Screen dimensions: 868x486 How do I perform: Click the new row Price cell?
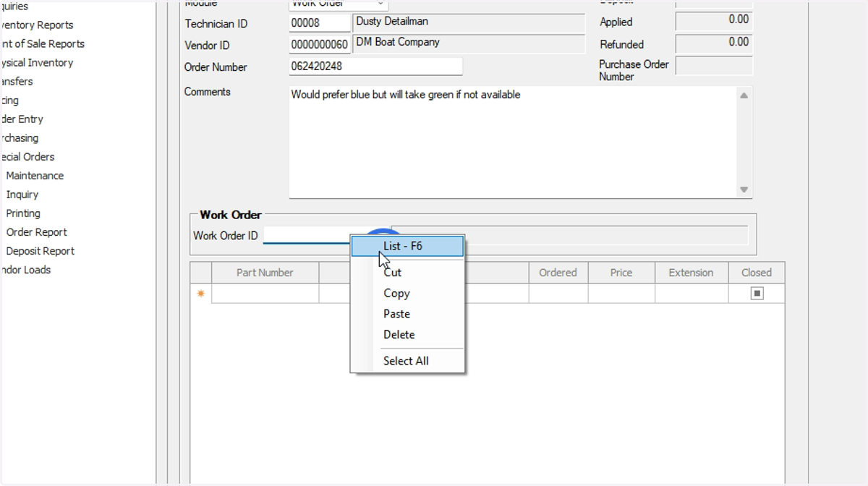(x=621, y=293)
